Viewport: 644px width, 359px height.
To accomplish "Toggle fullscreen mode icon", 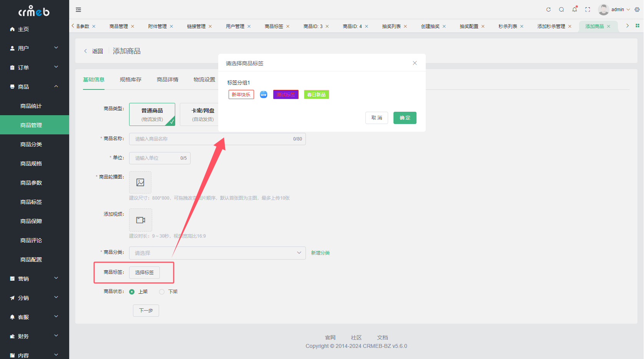I will (x=588, y=10).
